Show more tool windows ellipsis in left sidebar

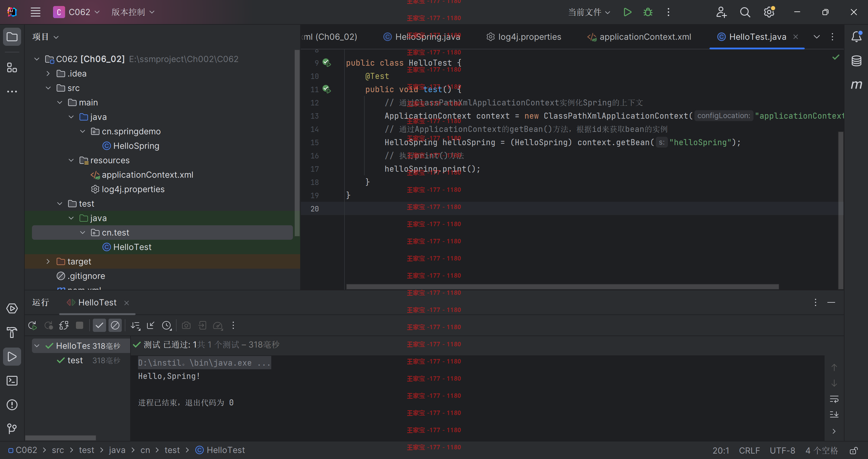coord(12,92)
